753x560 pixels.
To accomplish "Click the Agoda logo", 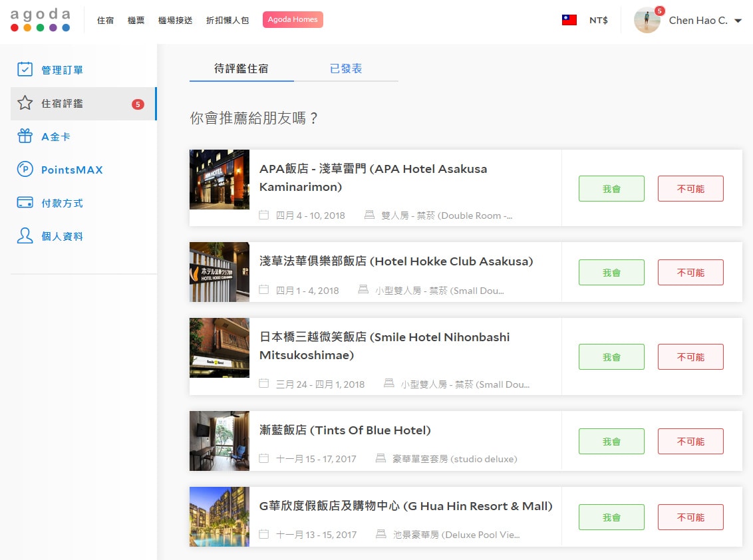I will pyautogui.click(x=41, y=20).
